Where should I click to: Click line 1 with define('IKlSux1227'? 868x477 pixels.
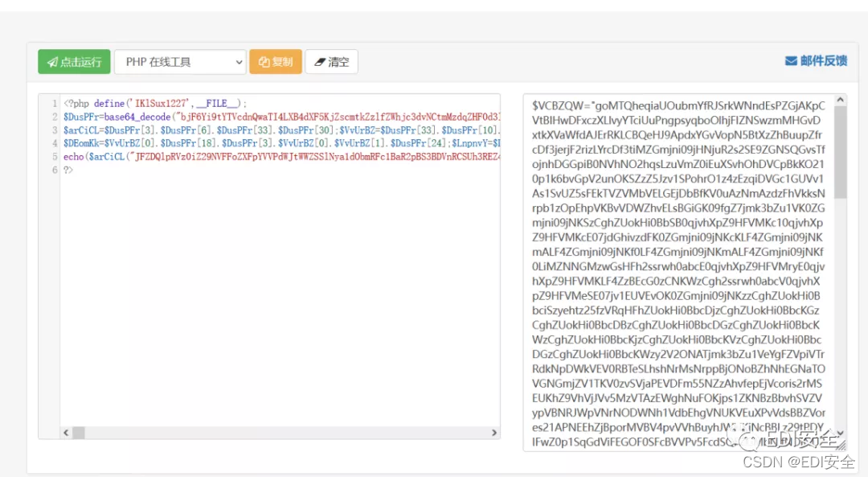coord(155,104)
